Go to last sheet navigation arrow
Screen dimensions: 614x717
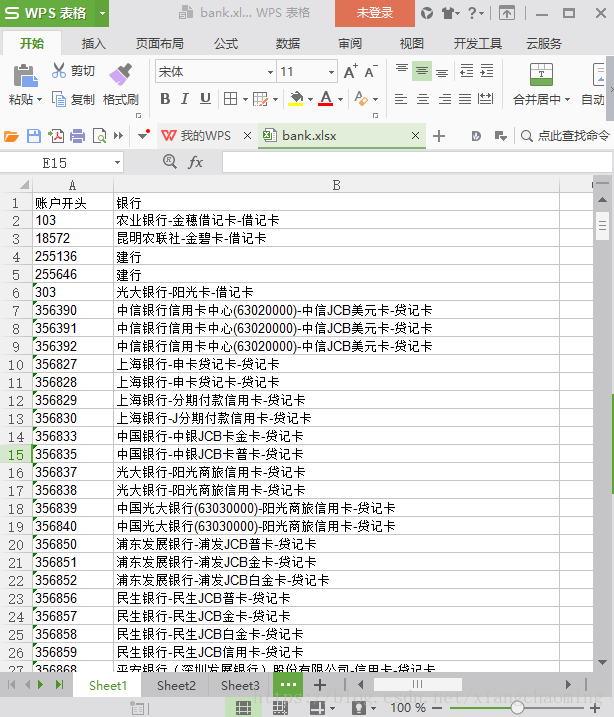pos(59,685)
